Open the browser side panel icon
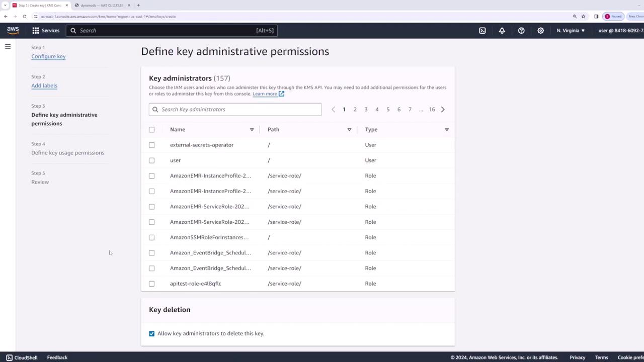Viewport: 644px width, 362px height. click(x=596, y=16)
